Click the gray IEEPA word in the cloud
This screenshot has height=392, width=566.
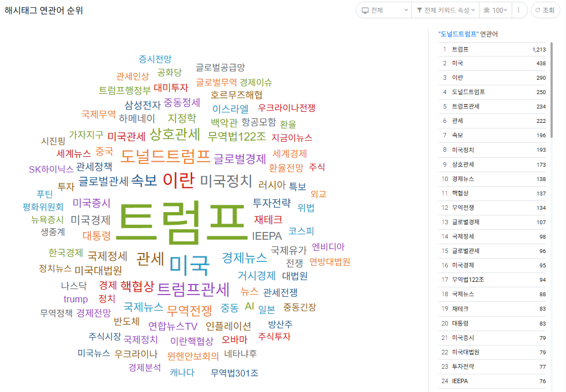pyautogui.click(x=267, y=236)
